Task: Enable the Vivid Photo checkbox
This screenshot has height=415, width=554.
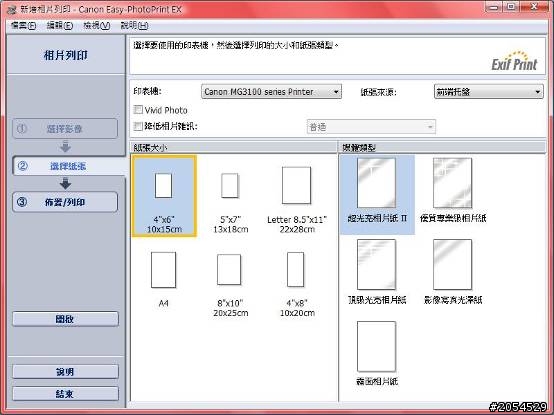Action: pyautogui.click(x=138, y=110)
